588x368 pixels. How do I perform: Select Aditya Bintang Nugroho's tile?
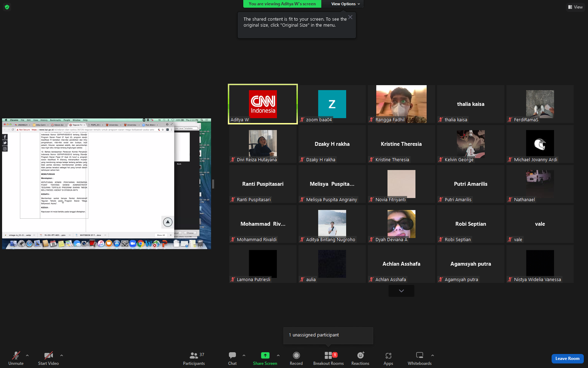(332, 224)
